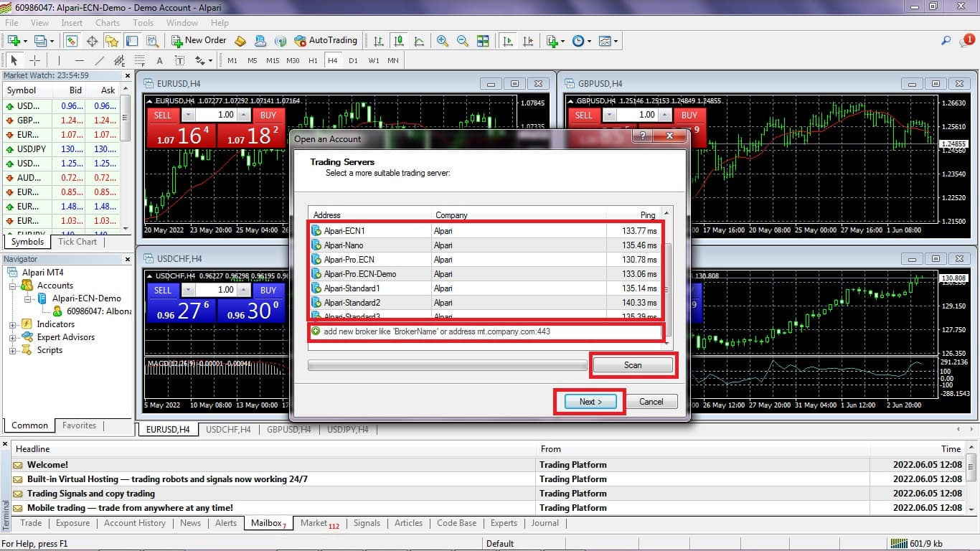Image resolution: width=980 pixels, height=551 pixels.
Task: Open the Tools menu
Action: 143,23
